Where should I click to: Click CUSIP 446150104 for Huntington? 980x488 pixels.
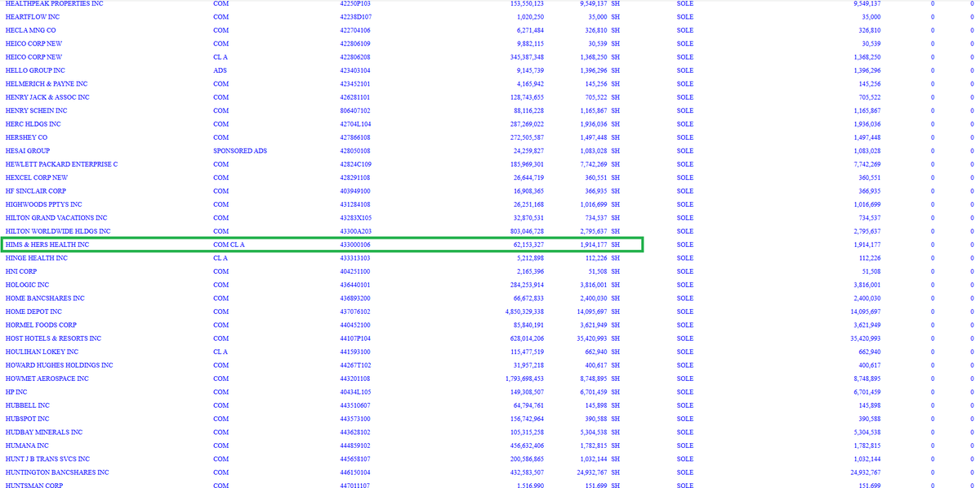click(354, 472)
